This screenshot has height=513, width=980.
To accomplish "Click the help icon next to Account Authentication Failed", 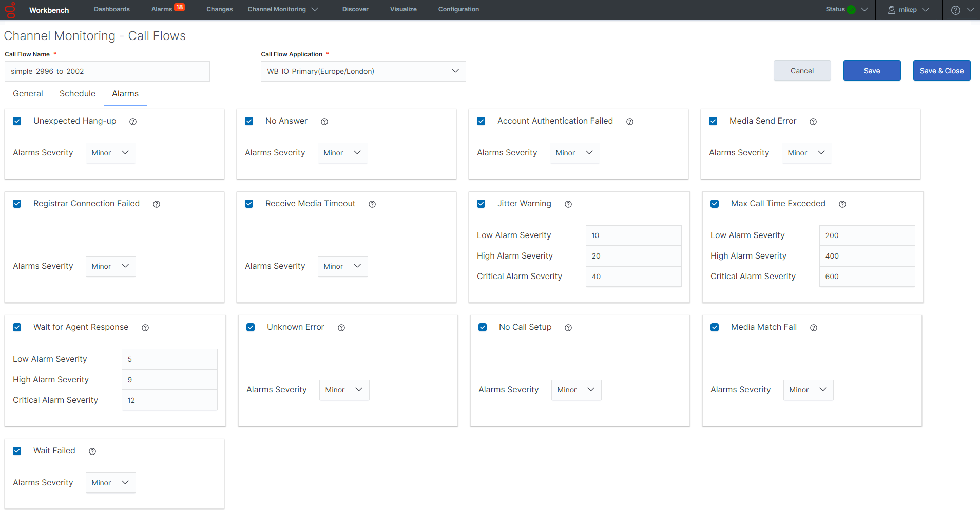I will (x=630, y=122).
